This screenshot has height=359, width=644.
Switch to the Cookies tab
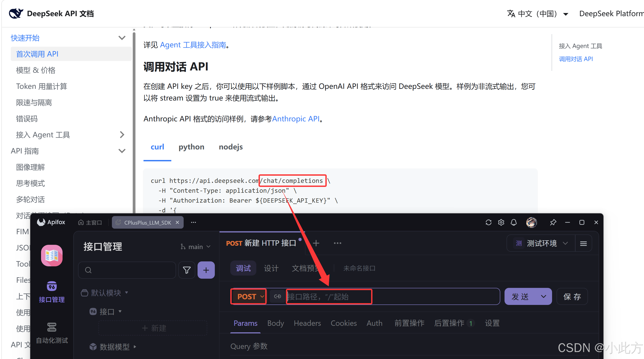point(344,323)
